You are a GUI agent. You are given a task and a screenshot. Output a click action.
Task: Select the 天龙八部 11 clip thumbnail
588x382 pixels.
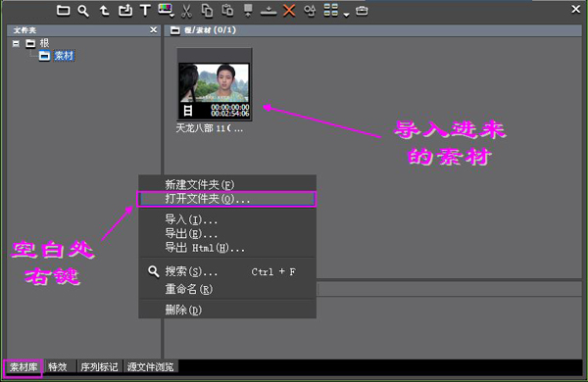215,84
